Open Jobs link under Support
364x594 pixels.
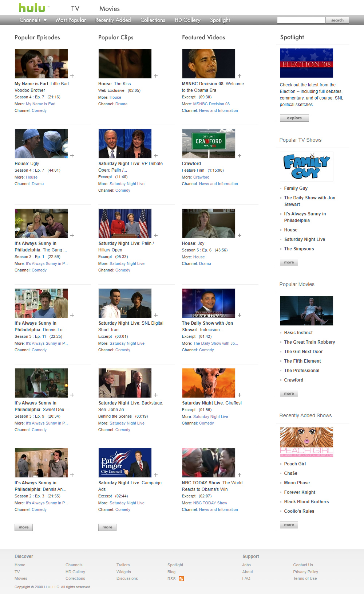pyautogui.click(x=246, y=565)
